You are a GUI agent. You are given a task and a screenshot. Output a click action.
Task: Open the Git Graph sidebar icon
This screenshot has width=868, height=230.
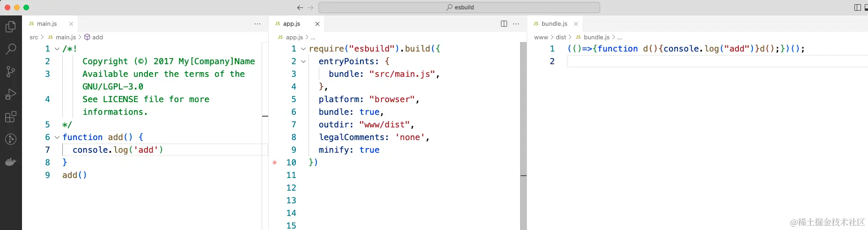(10, 139)
